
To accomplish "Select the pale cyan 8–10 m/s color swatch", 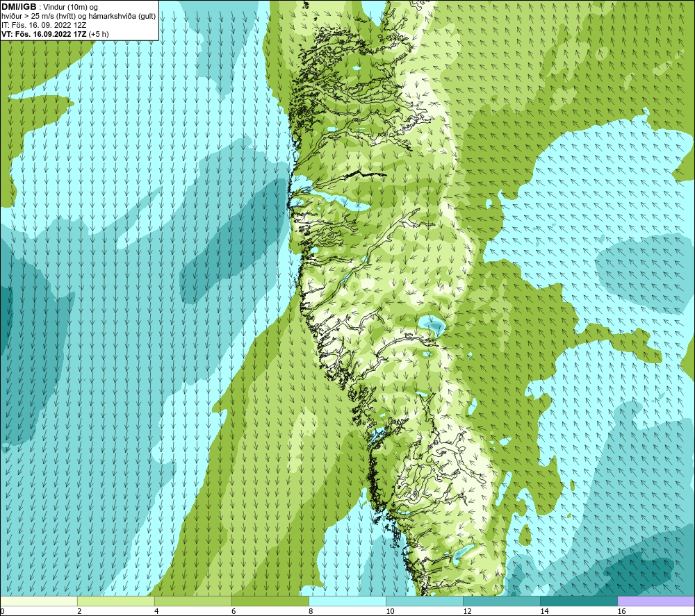I will [x=347, y=601].
